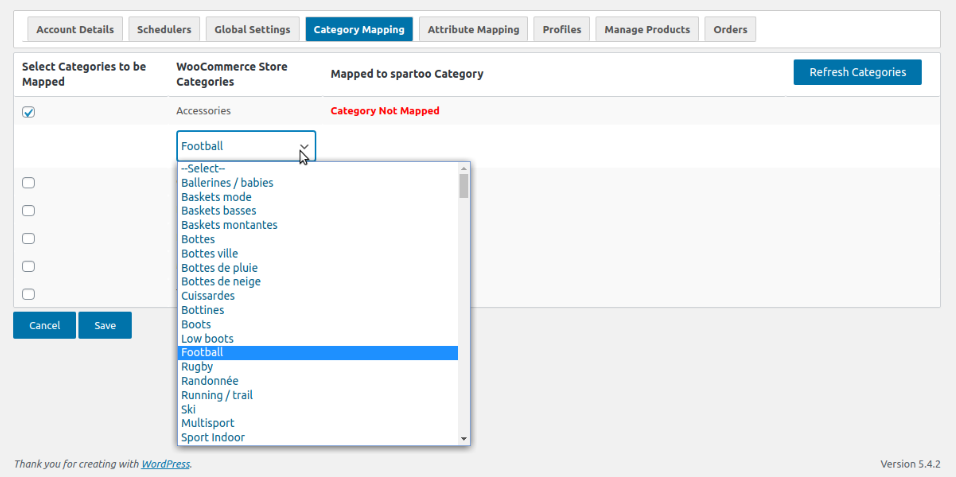956x477 pixels.
Task: Go to the Manage Products tab
Action: [x=647, y=29]
